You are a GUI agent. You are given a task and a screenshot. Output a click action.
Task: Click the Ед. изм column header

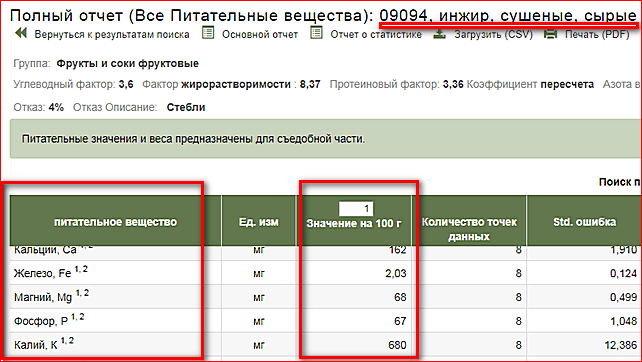click(258, 222)
